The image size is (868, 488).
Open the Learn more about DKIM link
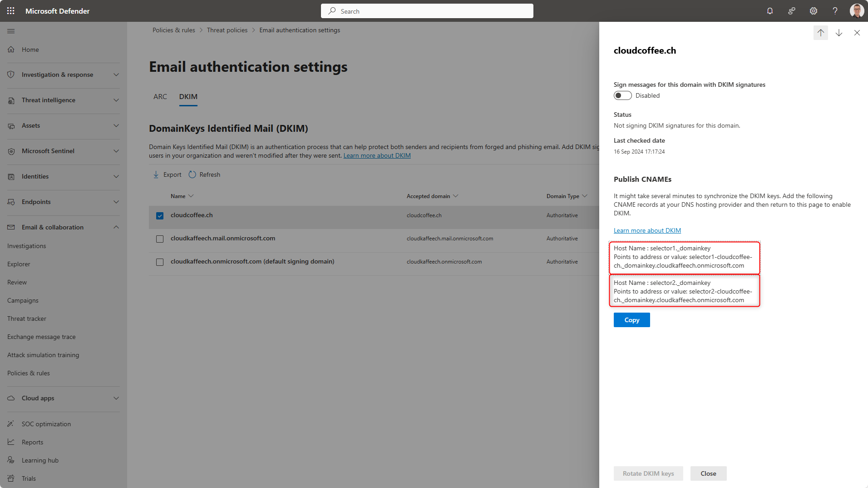click(647, 230)
